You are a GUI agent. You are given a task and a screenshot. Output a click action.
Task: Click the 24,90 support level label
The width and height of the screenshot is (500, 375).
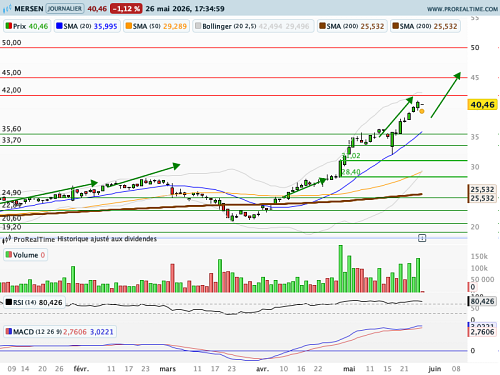tap(11, 192)
